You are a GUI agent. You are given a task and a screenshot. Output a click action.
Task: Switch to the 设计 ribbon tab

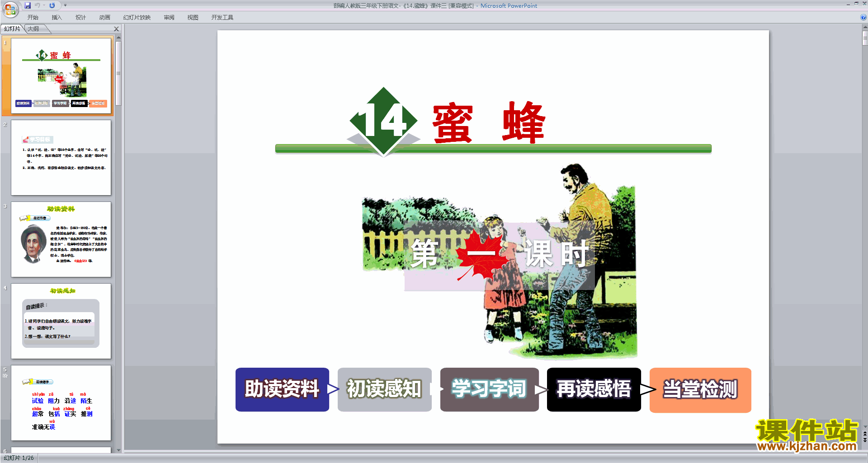click(80, 17)
